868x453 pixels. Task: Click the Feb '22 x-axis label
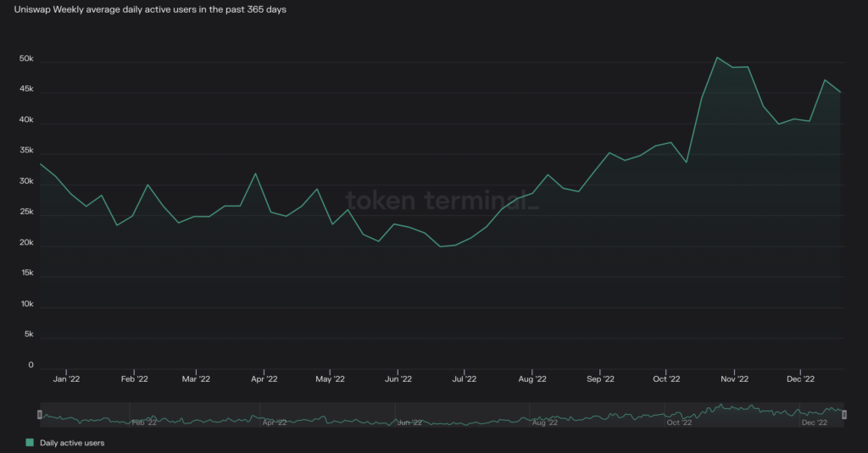[135, 378]
